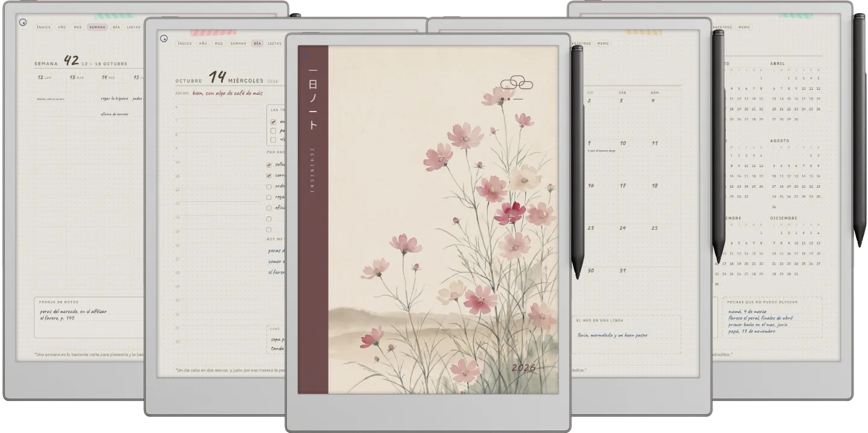Open date 17 in the monthly calendar grid
This screenshot has width=868, height=433.
pos(623,186)
